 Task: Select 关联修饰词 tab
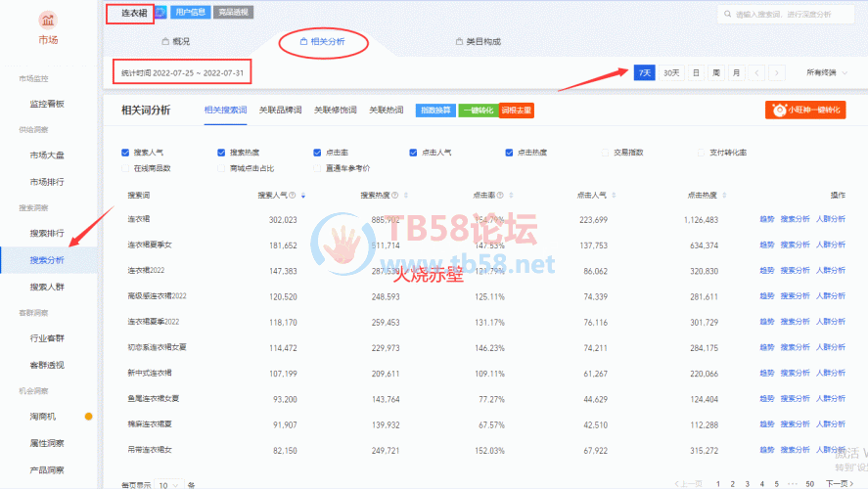[x=336, y=111]
